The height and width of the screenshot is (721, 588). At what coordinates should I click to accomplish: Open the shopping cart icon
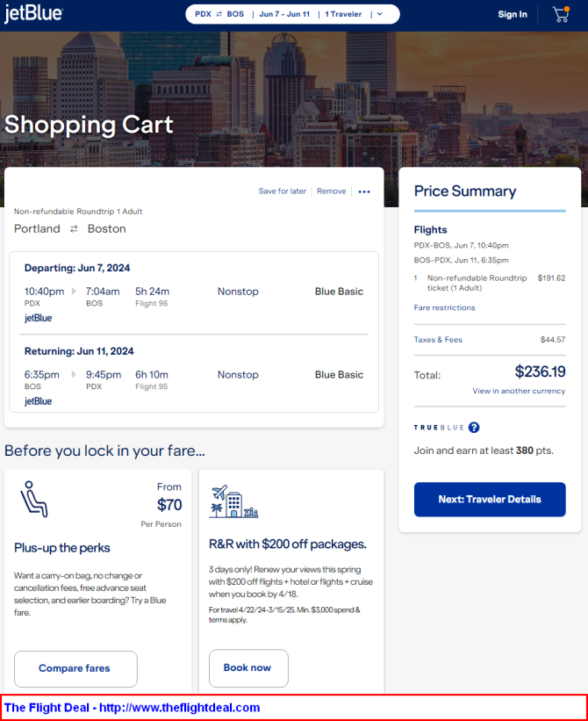[x=561, y=14]
